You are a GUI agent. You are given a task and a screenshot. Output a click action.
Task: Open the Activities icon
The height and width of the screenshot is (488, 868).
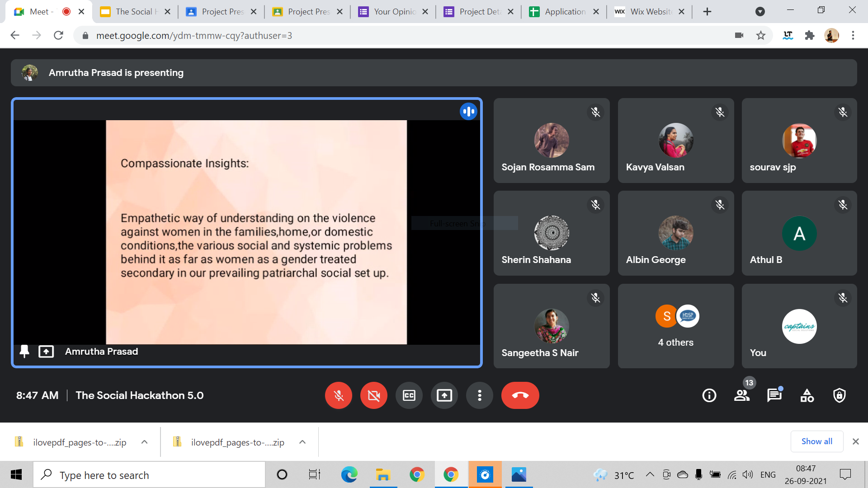coord(807,395)
